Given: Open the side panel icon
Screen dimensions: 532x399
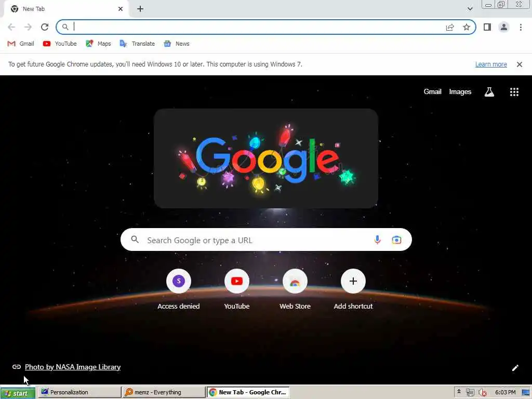Looking at the screenshot, I should tap(487, 27).
